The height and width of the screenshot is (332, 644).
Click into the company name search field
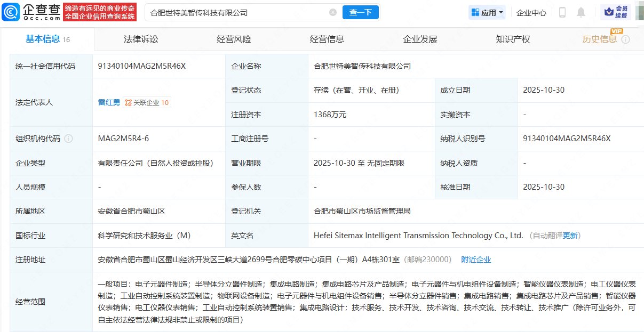[237, 12]
